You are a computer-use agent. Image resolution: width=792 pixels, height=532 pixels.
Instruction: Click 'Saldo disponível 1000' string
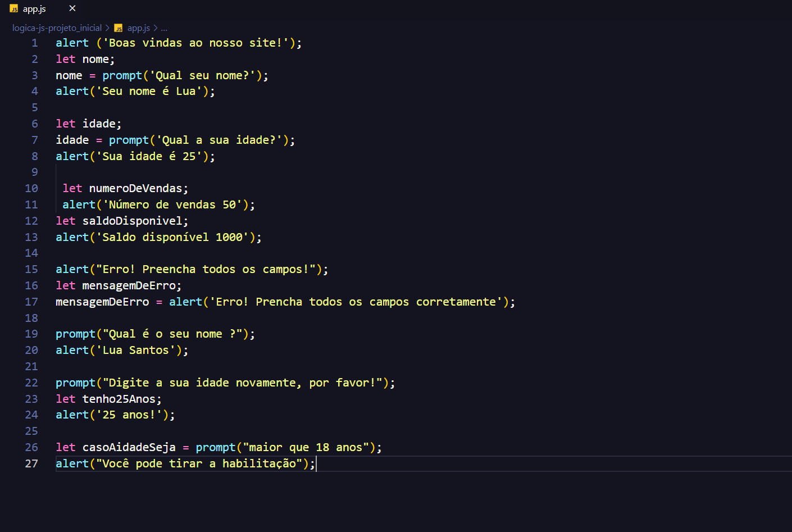(x=172, y=237)
